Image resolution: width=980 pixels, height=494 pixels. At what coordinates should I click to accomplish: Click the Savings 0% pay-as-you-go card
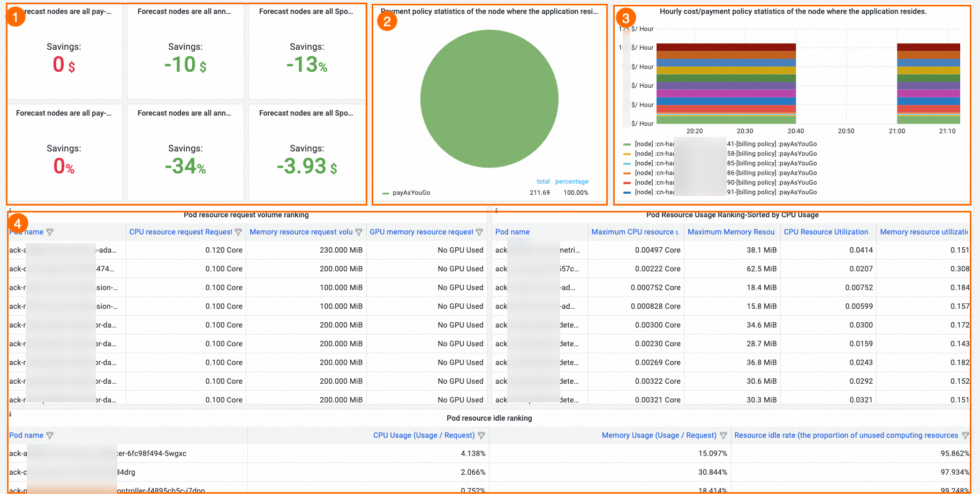tap(64, 153)
